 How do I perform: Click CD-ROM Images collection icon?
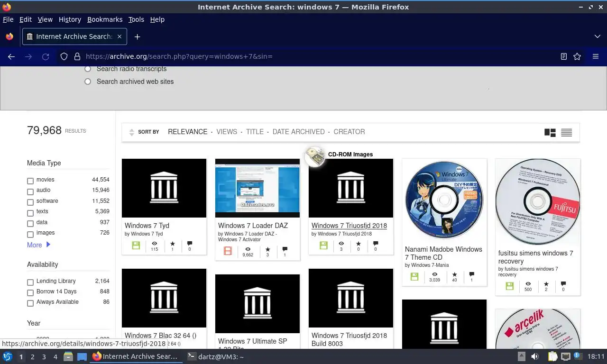click(x=315, y=156)
